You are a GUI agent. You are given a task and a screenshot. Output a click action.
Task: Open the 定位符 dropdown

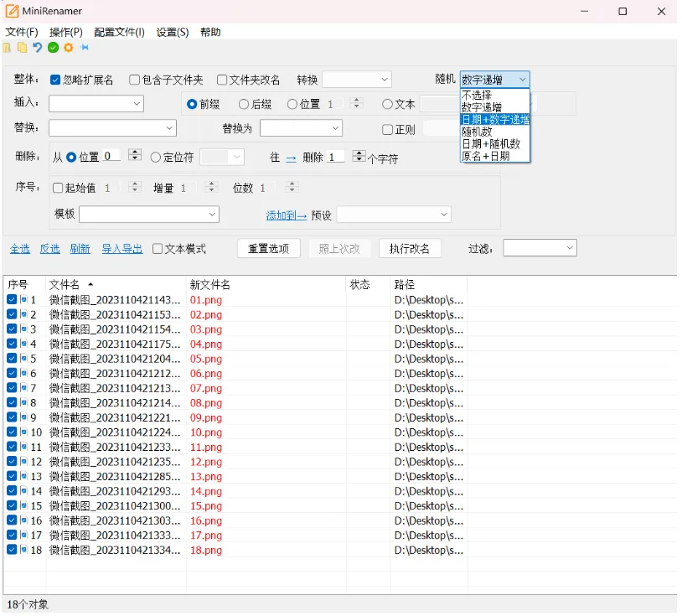(x=222, y=157)
